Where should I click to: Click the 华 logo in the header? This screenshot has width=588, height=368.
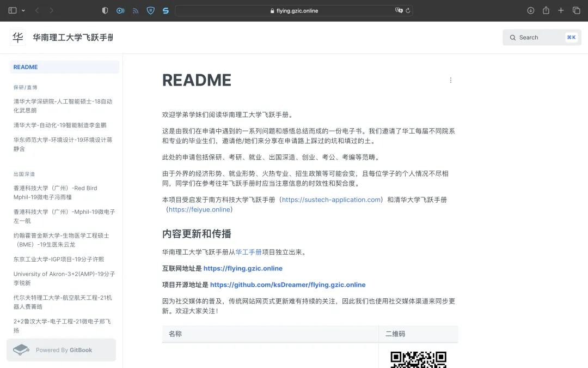(18, 38)
